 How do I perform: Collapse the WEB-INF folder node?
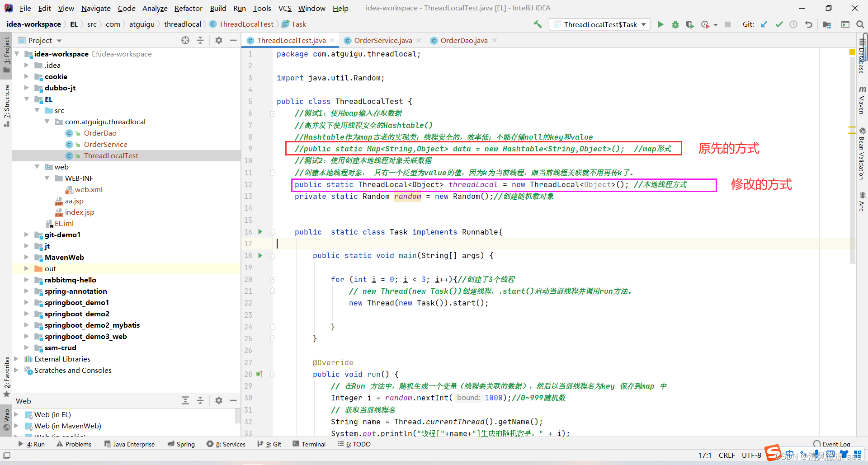(47, 178)
